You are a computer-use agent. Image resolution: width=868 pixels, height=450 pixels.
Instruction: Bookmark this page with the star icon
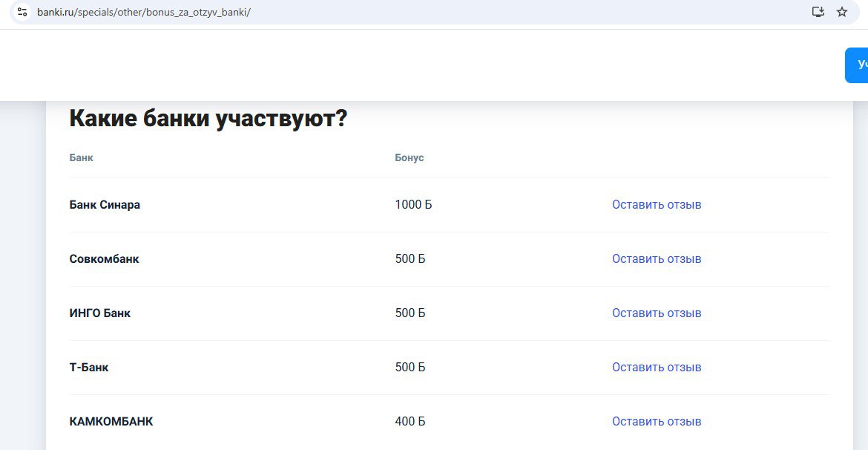[x=842, y=12]
